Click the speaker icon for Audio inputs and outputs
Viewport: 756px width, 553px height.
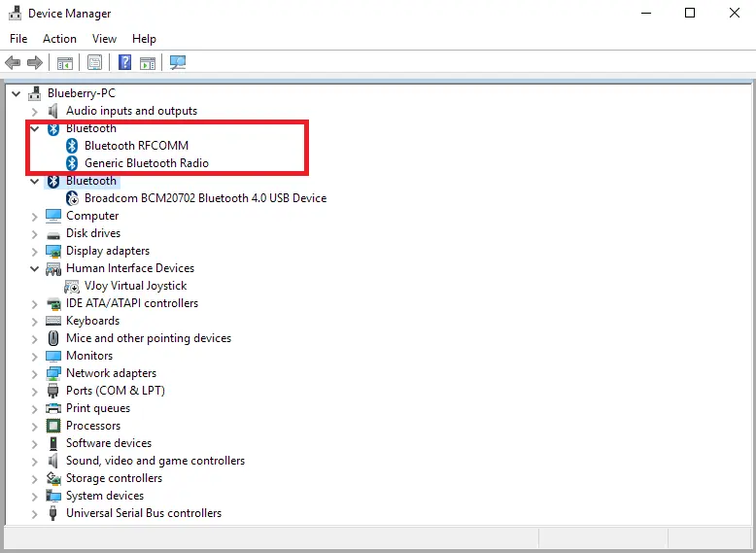tap(53, 111)
